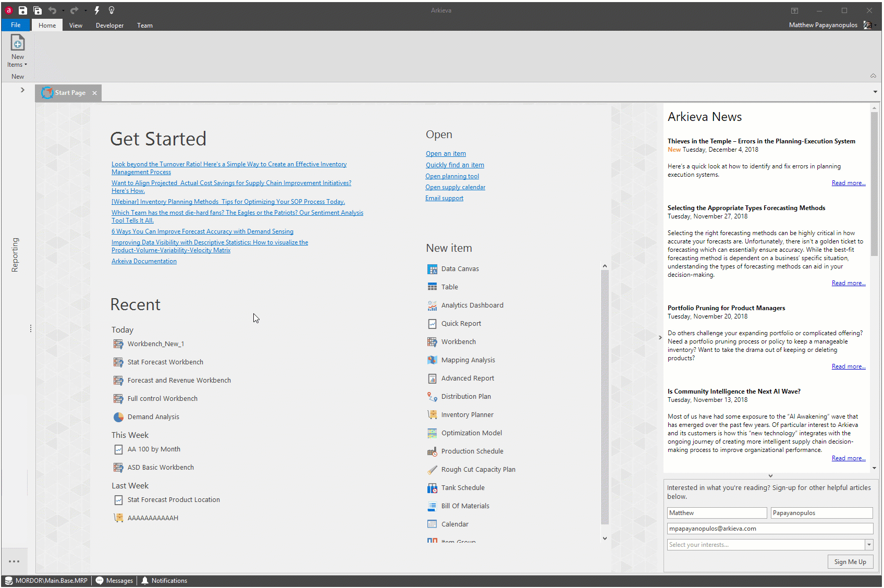Click the Reporting vertical side label

[15, 255]
